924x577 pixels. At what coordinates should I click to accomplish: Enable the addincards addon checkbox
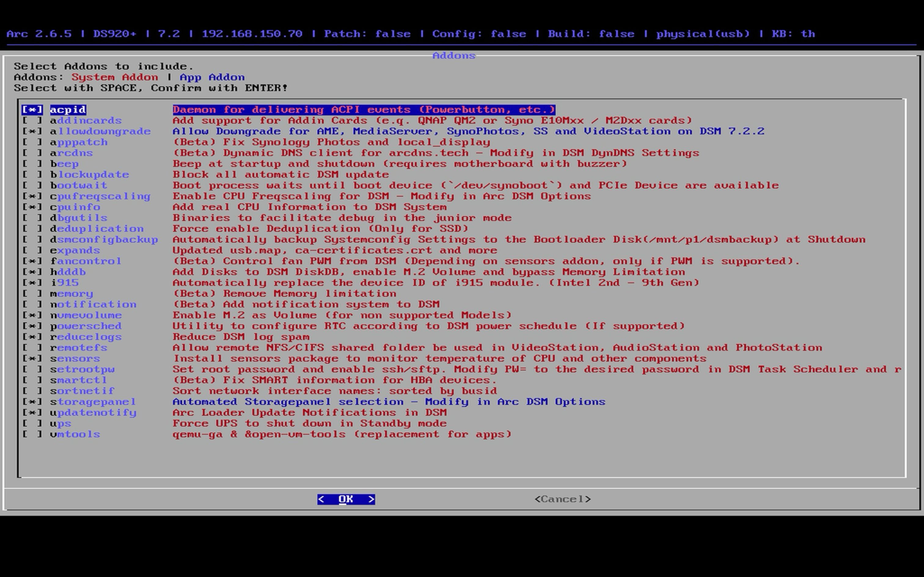tap(32, 121)
